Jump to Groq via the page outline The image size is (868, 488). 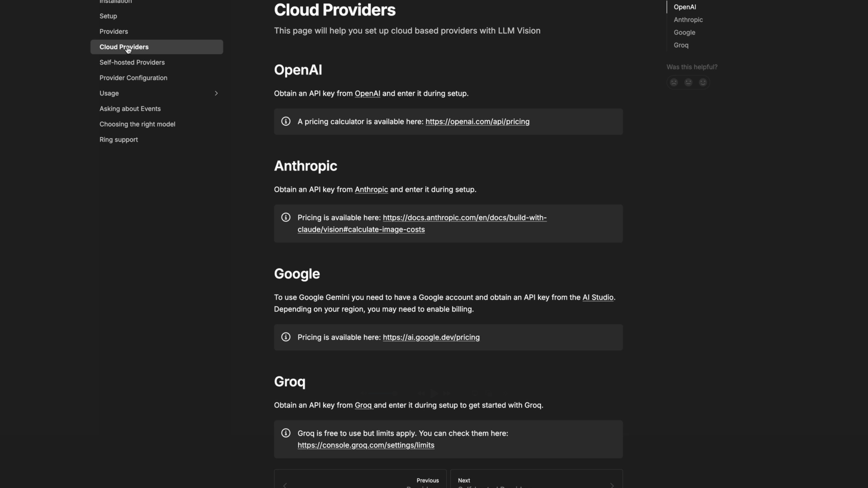point(680,45)
